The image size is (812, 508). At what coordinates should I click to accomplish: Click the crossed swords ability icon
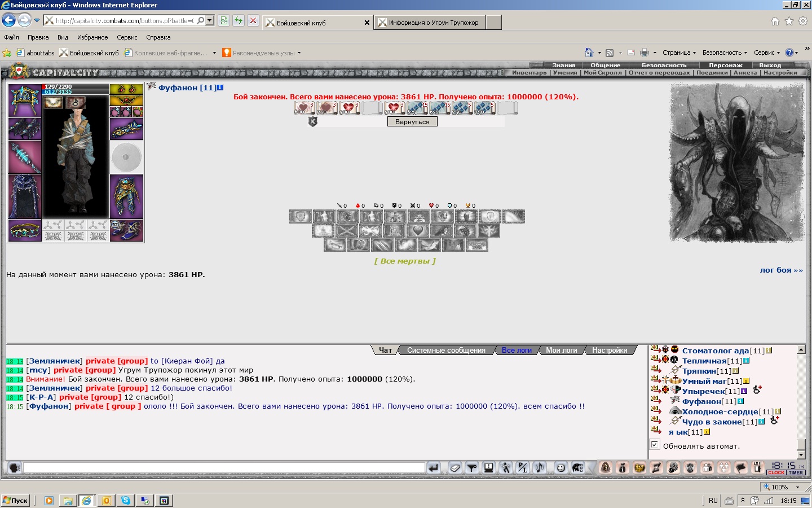pos(347,231)
